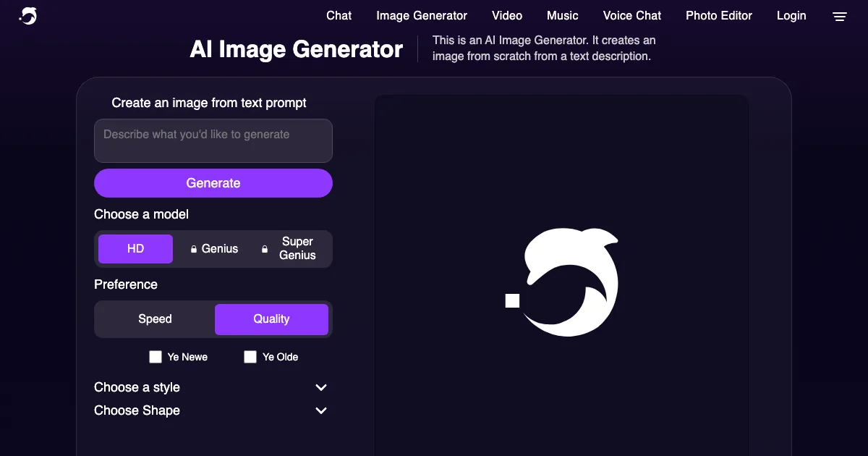
Task: Open Voice Chat from the top menu
Action: pos(631,16)
